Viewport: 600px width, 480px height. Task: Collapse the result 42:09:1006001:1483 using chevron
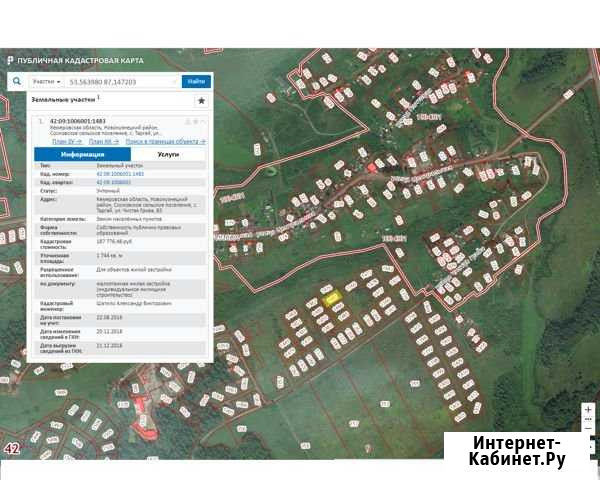click(x=203, y=121)
